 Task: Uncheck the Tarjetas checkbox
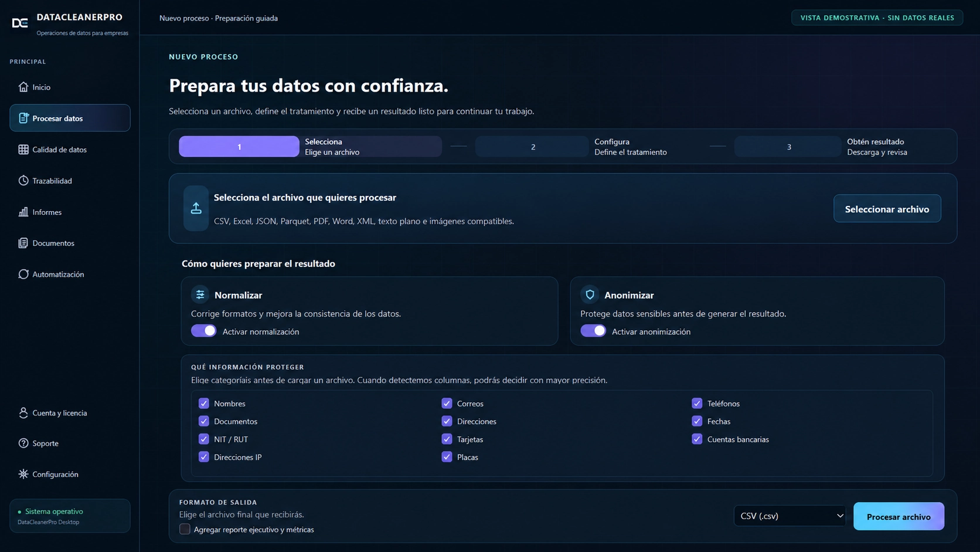click(447, 439)
